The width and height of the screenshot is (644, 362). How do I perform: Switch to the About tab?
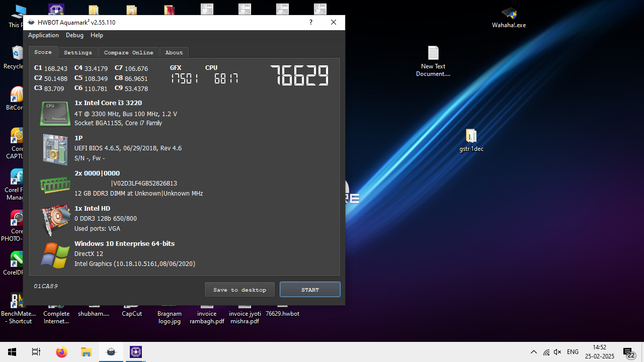[174, 52]
